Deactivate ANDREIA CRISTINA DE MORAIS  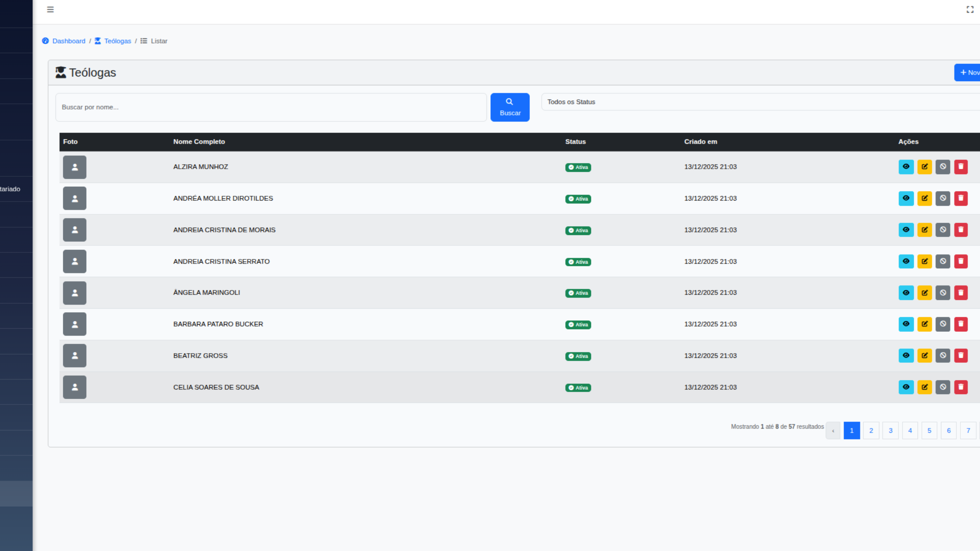click(x=943, y=230)
